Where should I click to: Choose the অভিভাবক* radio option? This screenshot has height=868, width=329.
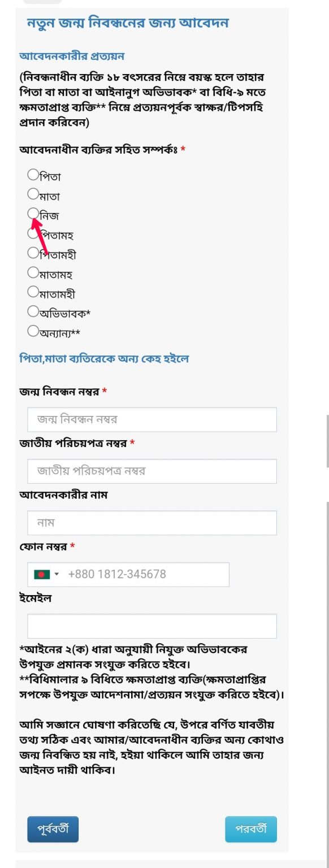pos(33,311)
